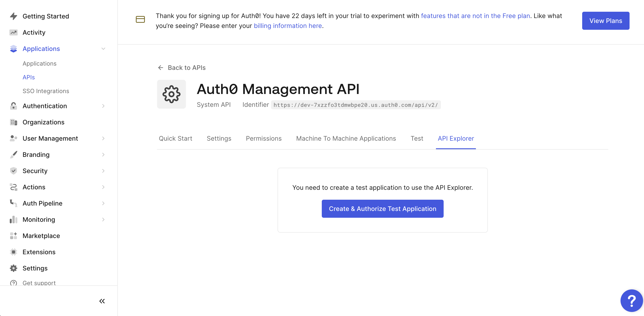
Task: Open the Machine To Machine Applications tab
Action: (346, 138)
